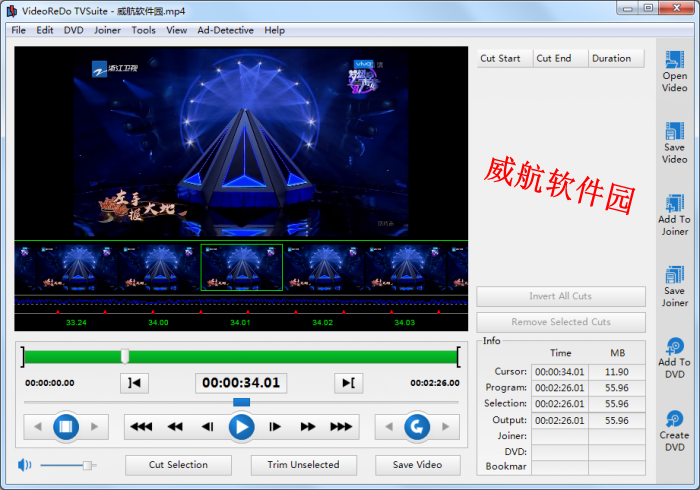Select the 34.03 thumbnail frame

(406, 267)
